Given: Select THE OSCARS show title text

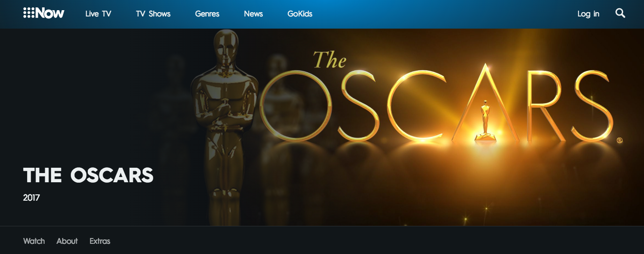Looking at the screenshot, I should (88, 175).
